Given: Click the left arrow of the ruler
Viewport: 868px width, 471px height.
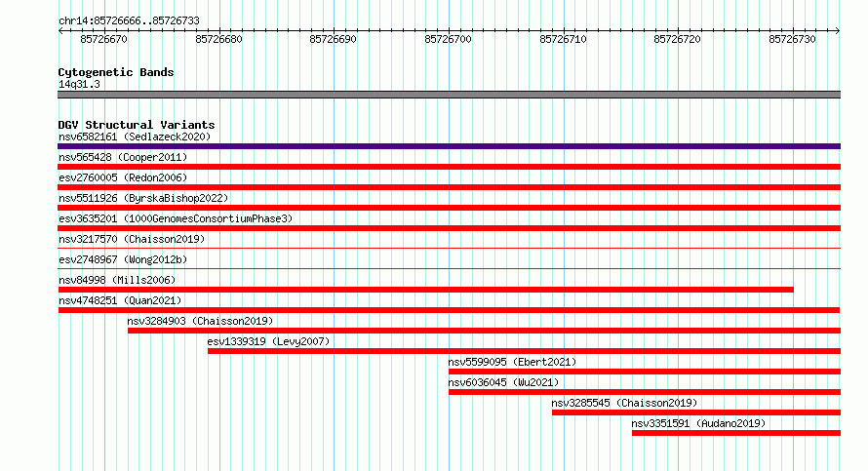Looking at the screenshot, I should coord(60,30).
